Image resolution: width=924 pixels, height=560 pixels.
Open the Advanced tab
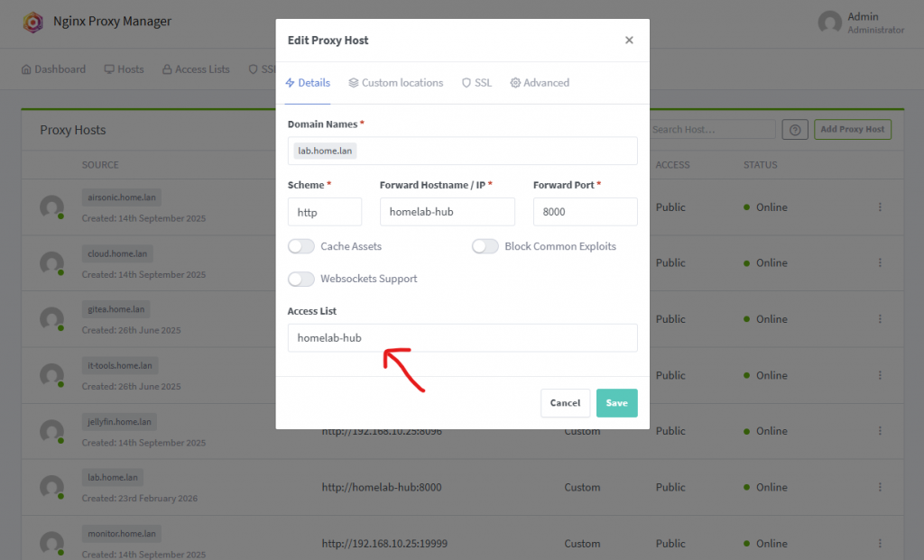tap(540, 83)
